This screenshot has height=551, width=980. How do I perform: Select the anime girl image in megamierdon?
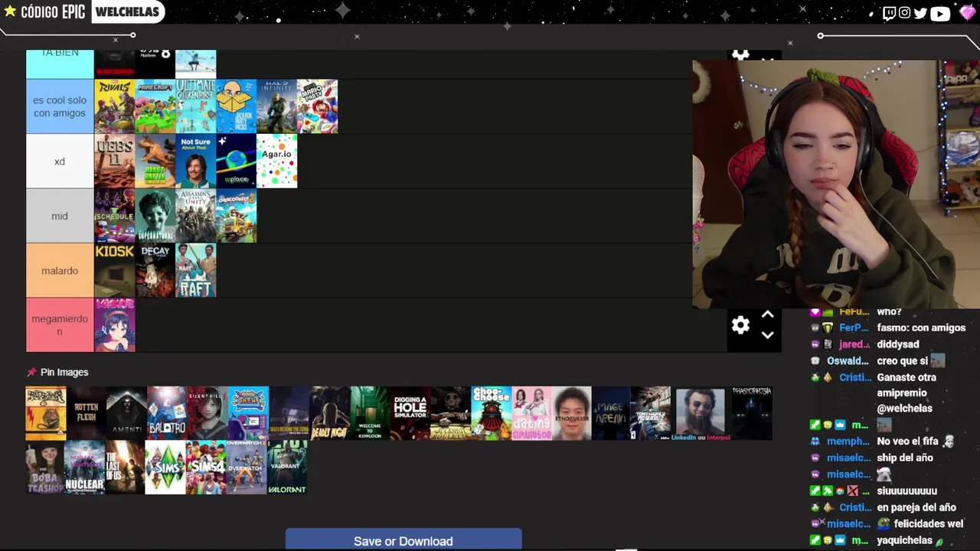point(115,325)
